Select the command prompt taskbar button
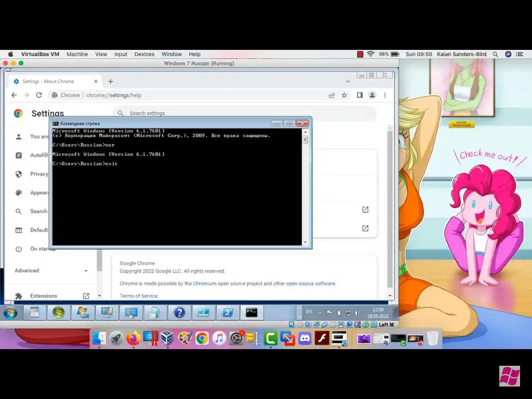 [252, 312]
